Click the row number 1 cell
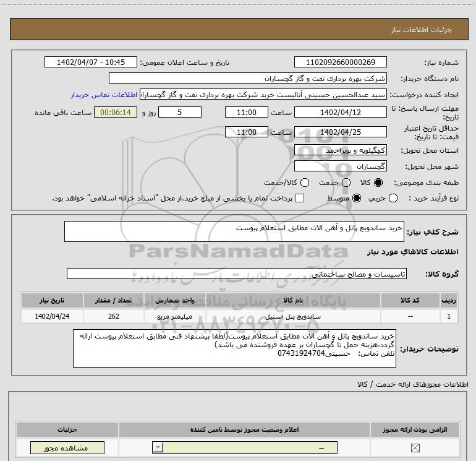This screenshot has width=476, height=461. point(449,316)
